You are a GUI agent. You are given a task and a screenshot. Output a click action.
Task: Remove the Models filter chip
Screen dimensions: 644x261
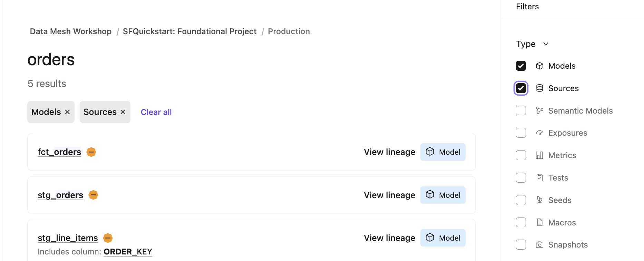[x=67, y=112]
